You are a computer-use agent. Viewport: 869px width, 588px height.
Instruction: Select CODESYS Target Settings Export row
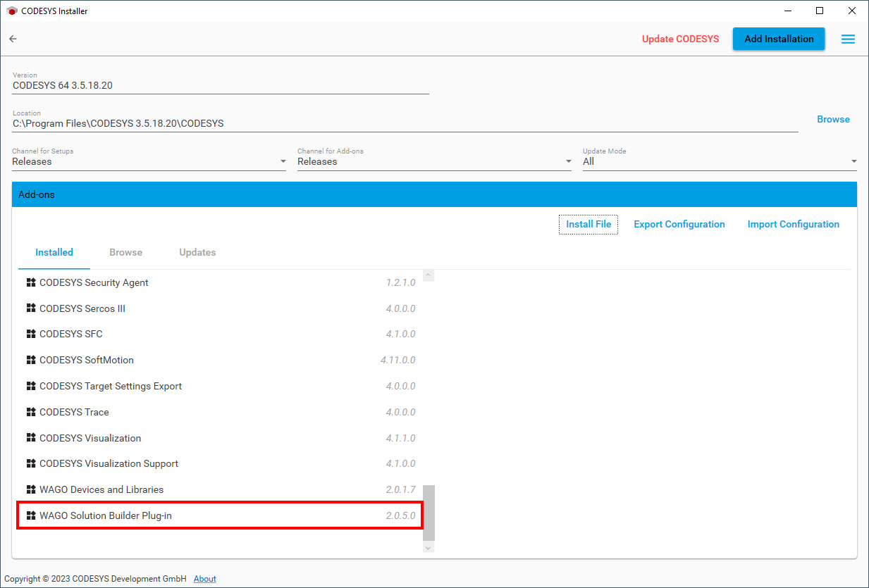point(220,386)
